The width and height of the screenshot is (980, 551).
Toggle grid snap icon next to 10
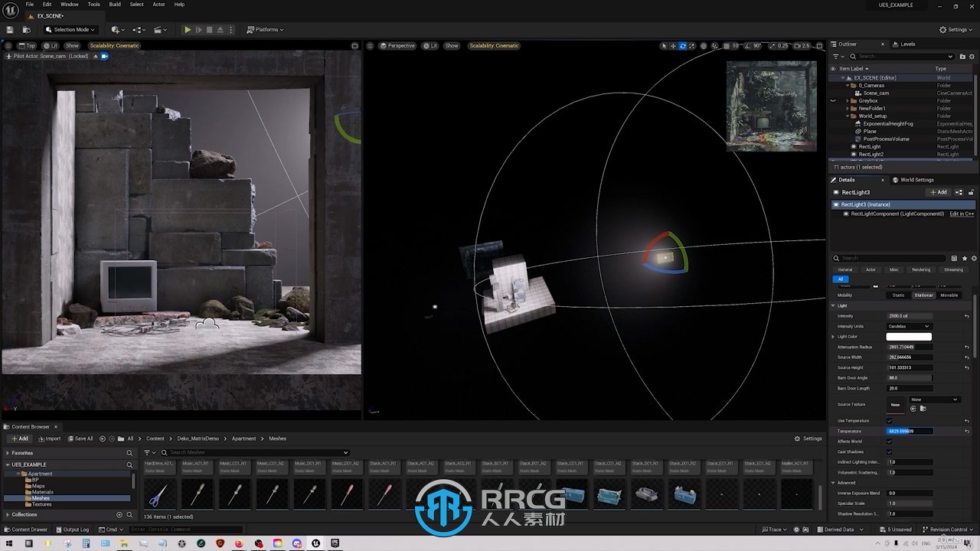point(725,46)
